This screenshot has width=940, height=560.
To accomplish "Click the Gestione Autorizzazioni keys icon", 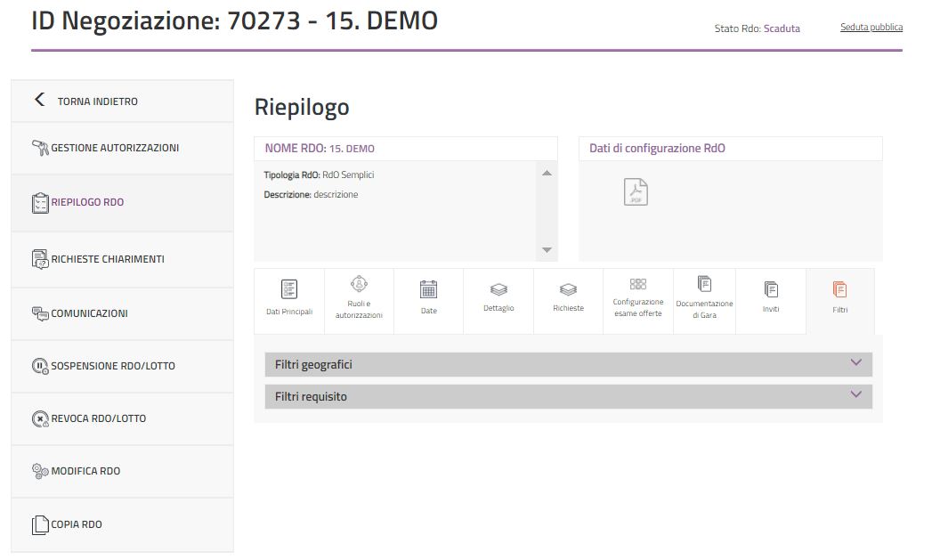I will [39, 148].
